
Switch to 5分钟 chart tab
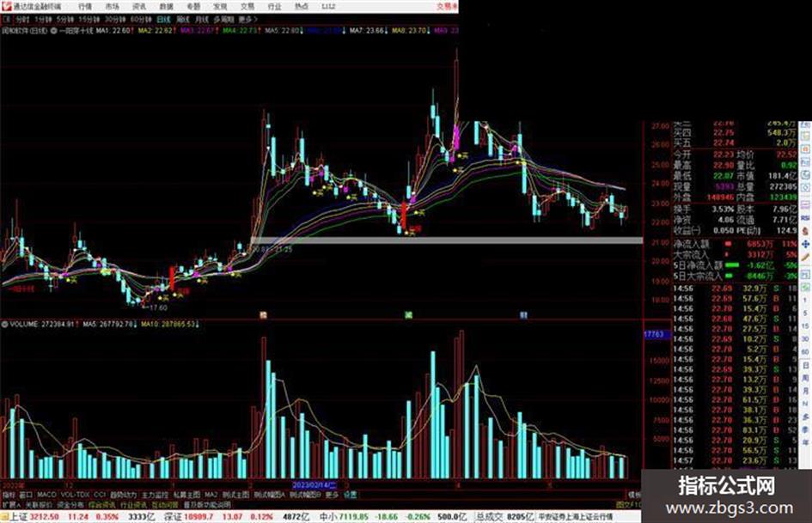pyautogui.click(x=64, y=20)
